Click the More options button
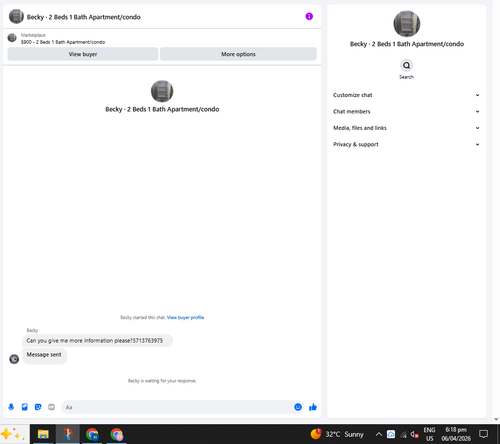 (238, 54)
